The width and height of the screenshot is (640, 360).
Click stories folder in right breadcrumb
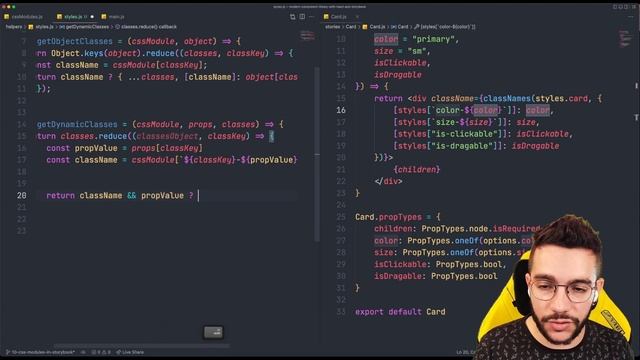tap(333, 27)
